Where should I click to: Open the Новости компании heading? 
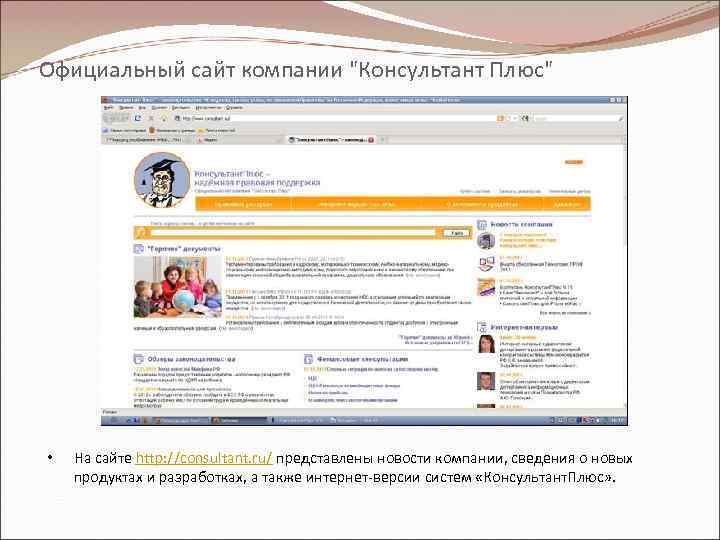(521, 225)
